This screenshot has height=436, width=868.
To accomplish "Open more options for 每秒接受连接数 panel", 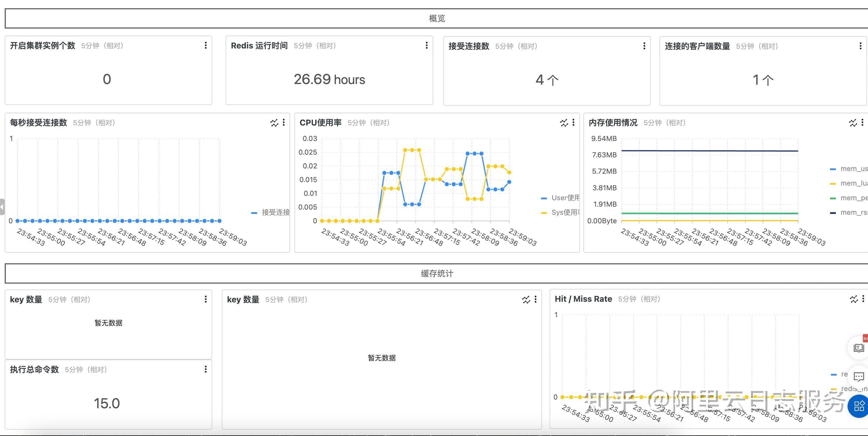I will [x=284, y=123].
